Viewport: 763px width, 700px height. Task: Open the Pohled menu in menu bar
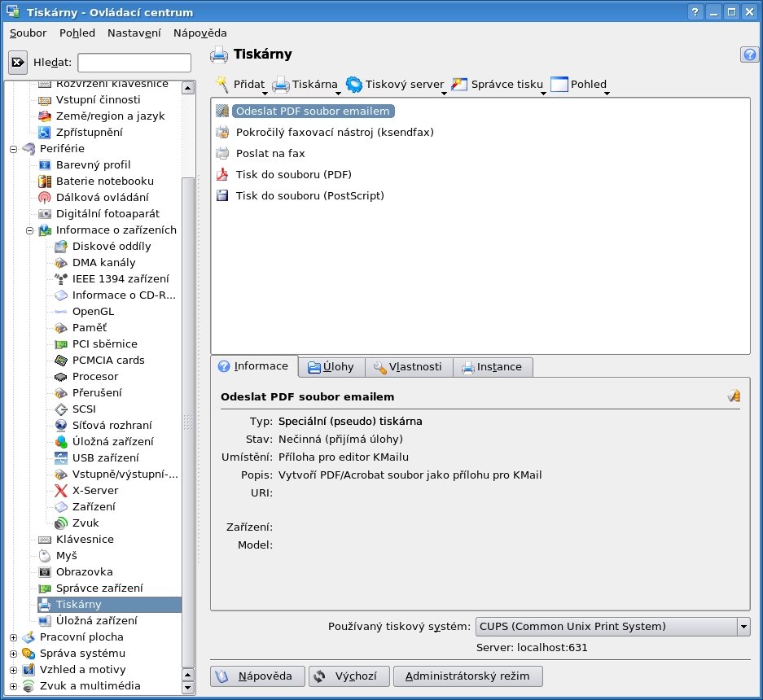(x=77, y=33)
